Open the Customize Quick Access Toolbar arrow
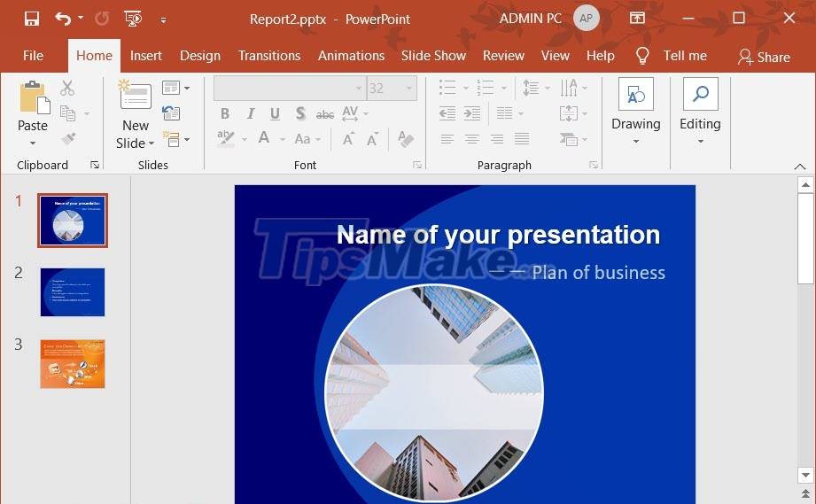Viewport: 816px width, 504px height. pos(163,20)
